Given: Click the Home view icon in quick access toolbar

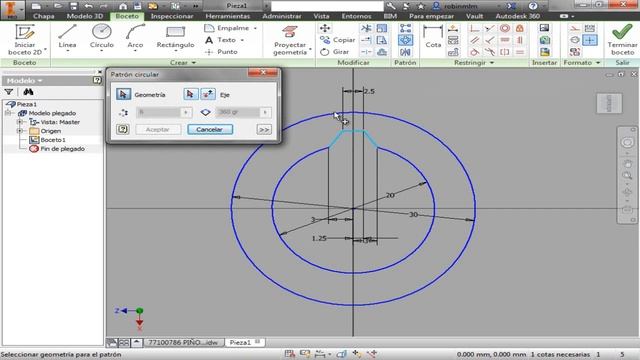Looking at the screenshot, I should [x=123, y=6].
